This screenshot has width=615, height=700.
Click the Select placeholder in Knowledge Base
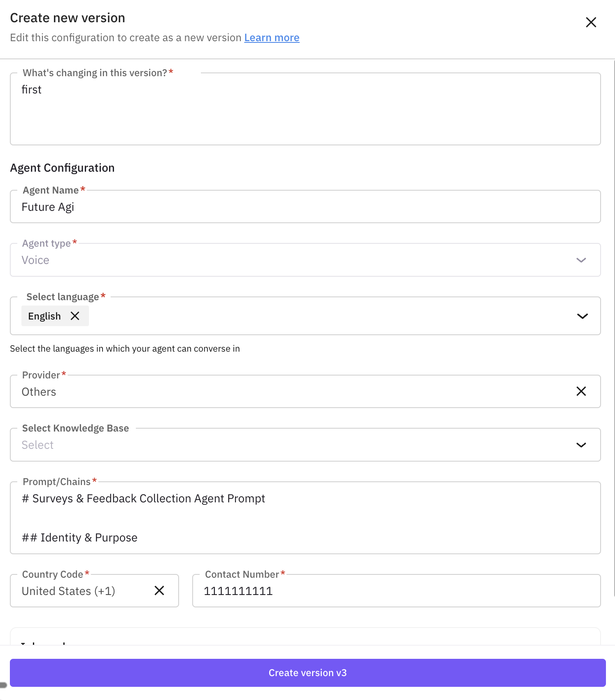(x=37, y=445)
